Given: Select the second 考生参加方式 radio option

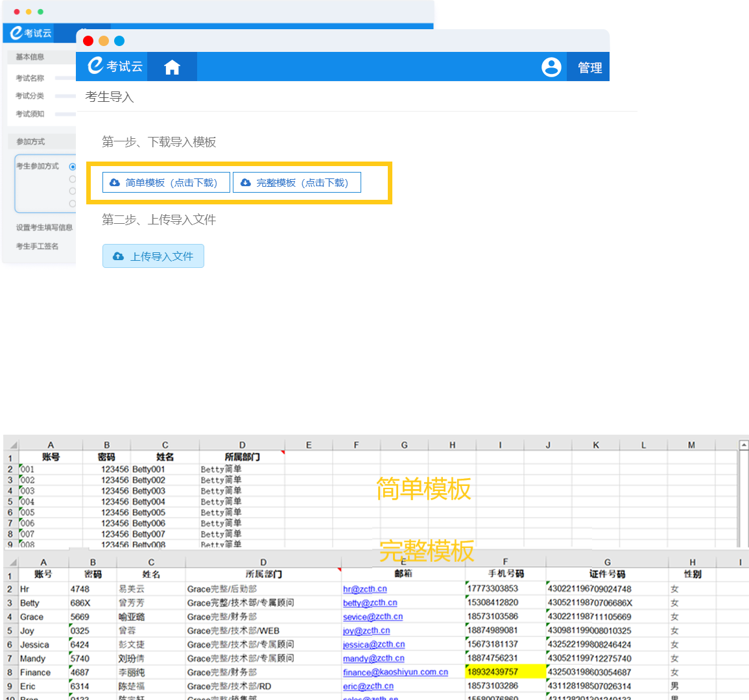Looking at the screenshot, I should point(73,179).
